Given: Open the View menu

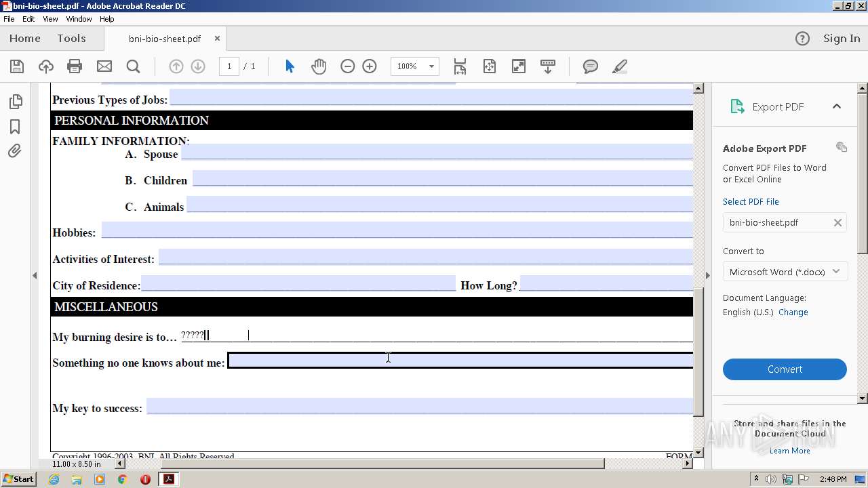Looking at the screenshot, I should [50, 19].
